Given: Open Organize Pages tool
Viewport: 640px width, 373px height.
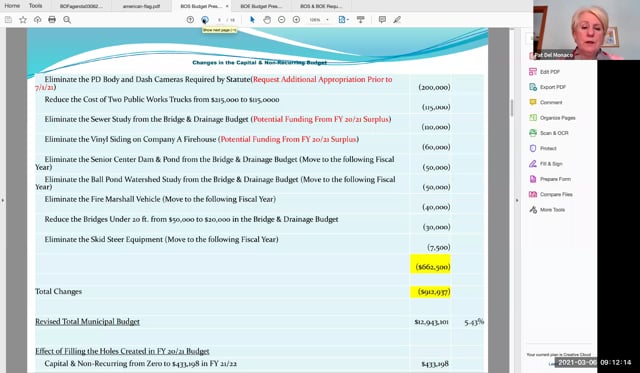Looking at the screenshot, I should click(552, 118).
